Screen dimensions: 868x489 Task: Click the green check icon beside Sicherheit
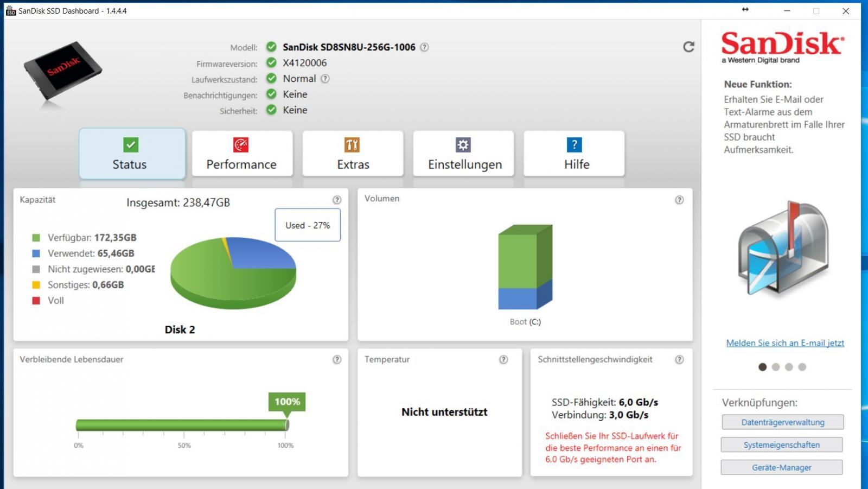[x=271, y=110]
